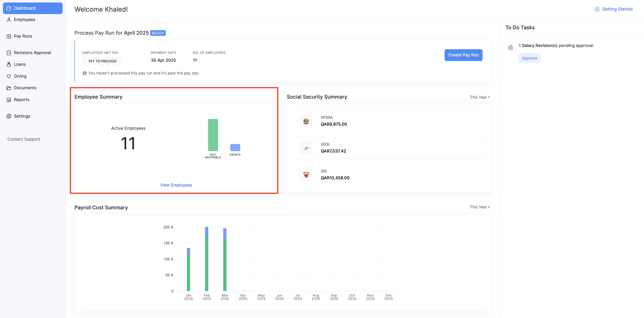The height and width of the screenshot is (318, 644).
Task: Click the Getting Started play icon
Action: pos(597,9)
